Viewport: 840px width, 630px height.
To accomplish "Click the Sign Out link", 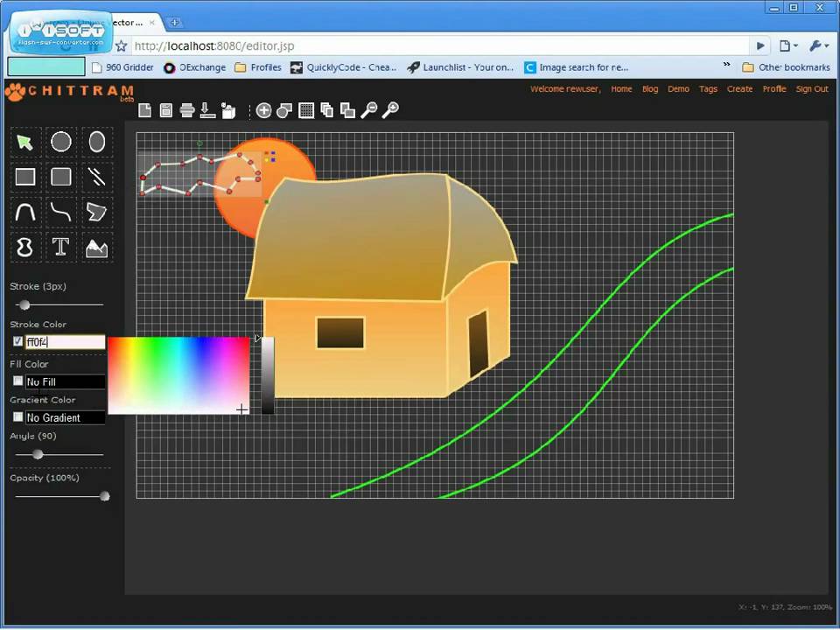I will pyautogui.click(x=811, y=89).
